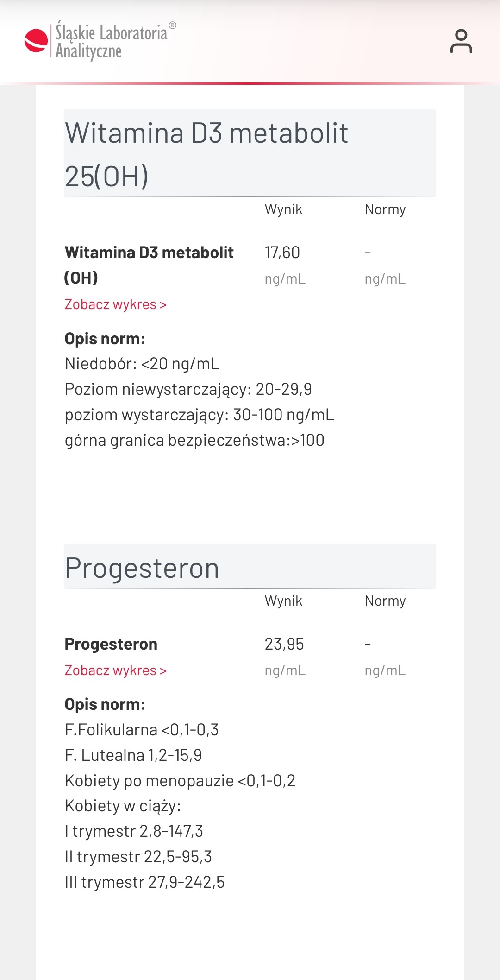Click bold Progesteron row label

click(111, 644)
